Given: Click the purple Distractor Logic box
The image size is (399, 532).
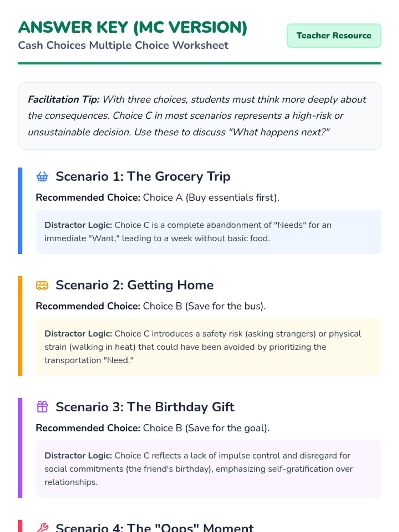Looking at the screenshot, I should click(208, 469).
